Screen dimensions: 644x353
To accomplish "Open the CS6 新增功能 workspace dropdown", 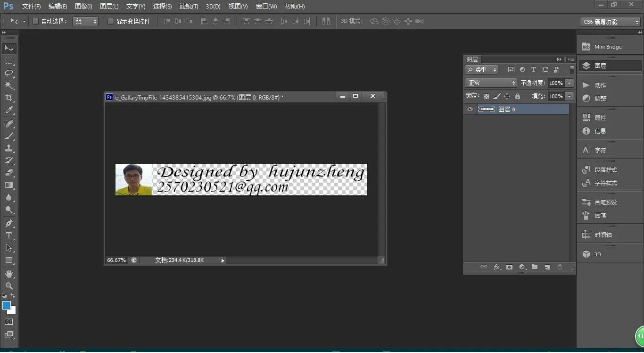I will pyautogui.click(x=610, y=22).
